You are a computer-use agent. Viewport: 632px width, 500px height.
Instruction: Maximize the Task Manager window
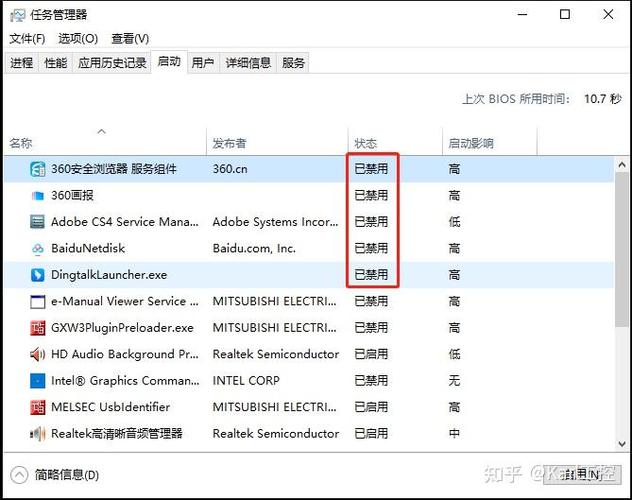[x=565, y=15]
